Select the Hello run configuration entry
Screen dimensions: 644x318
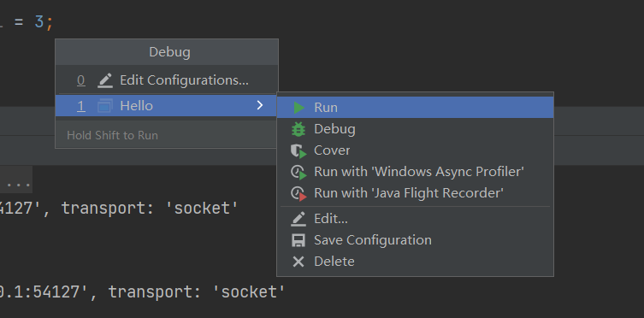(166, 106)
